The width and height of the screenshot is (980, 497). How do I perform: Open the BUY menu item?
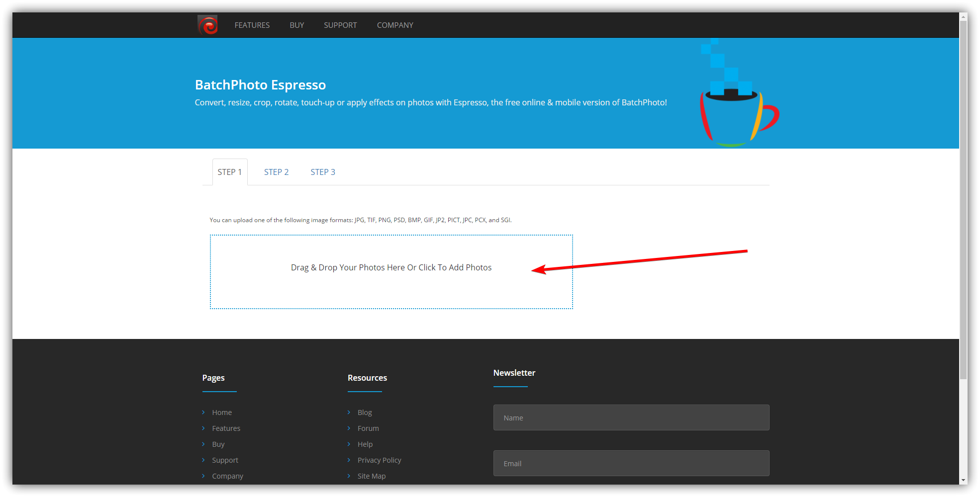pyautogui.click(x=297, y=25)
